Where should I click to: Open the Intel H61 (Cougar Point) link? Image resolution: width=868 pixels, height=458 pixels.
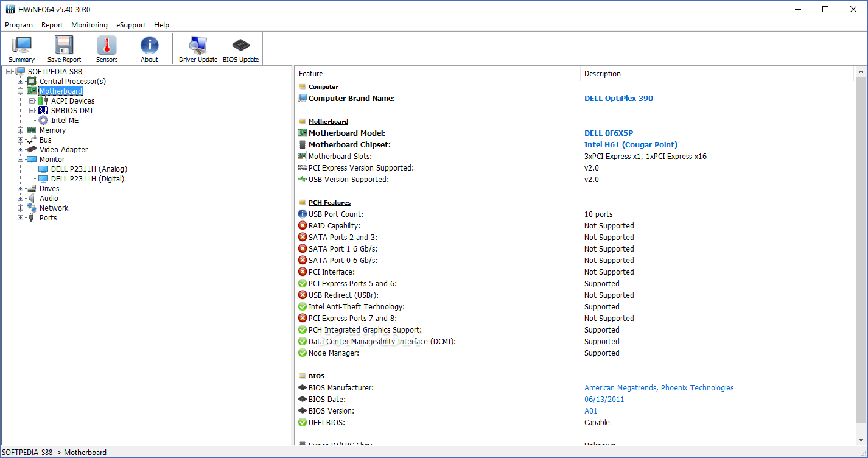(x=631, y=145)
